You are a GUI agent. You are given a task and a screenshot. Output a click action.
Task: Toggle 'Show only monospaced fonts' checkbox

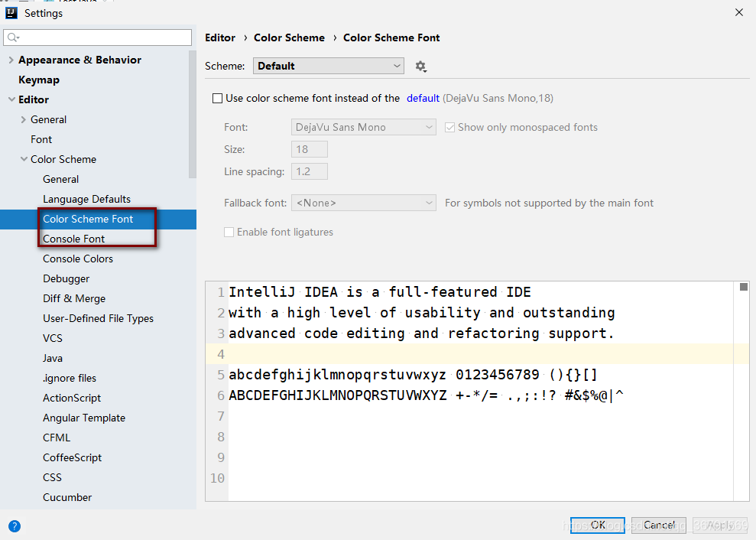coord(449,128)
